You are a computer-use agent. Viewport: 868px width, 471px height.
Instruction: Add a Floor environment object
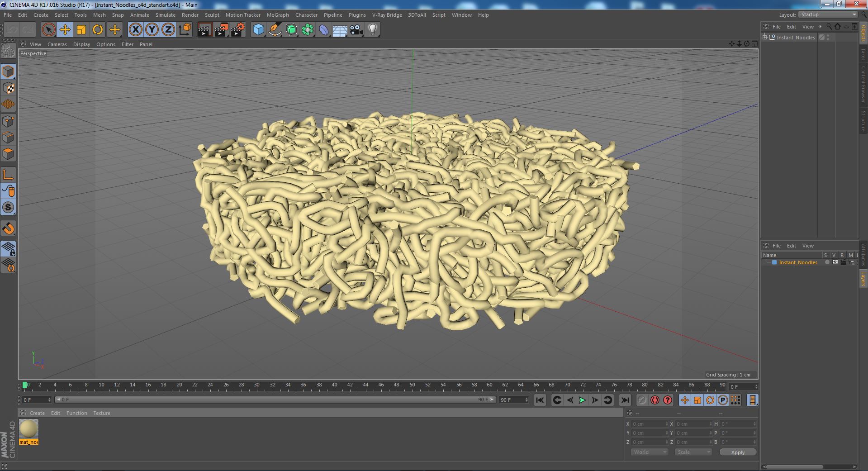point(340,30)
